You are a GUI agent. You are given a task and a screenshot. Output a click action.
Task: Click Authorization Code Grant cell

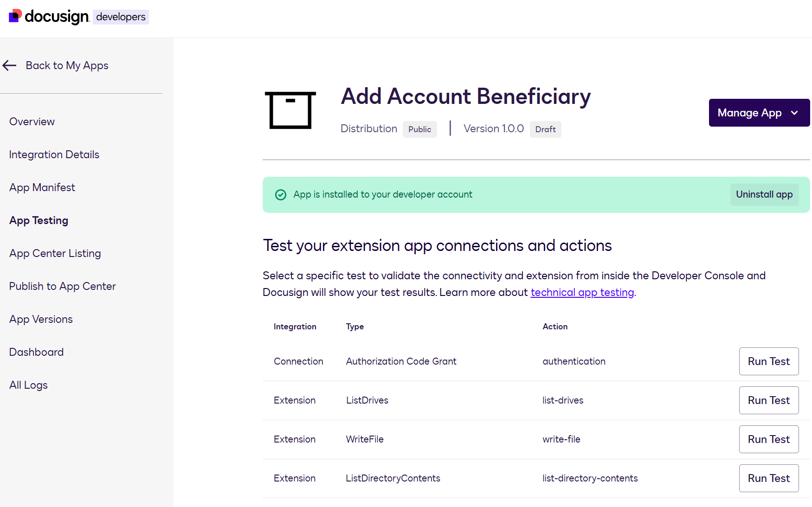tap(401, 361)
